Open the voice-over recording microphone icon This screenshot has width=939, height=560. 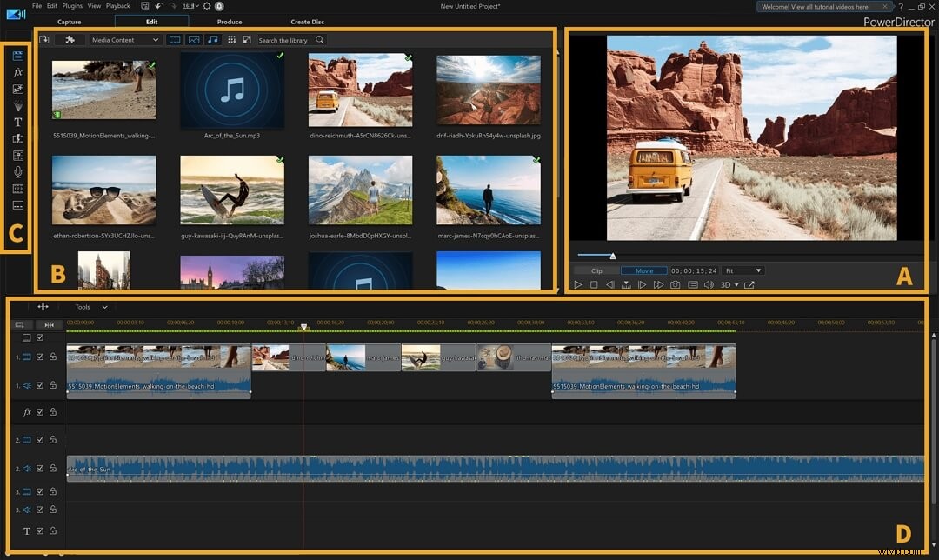coord(17,171)
